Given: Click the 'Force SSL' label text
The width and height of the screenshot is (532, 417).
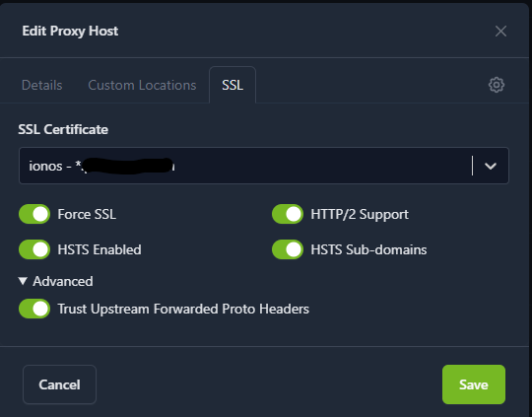Looking at the screenshot, I should [87, 214].
